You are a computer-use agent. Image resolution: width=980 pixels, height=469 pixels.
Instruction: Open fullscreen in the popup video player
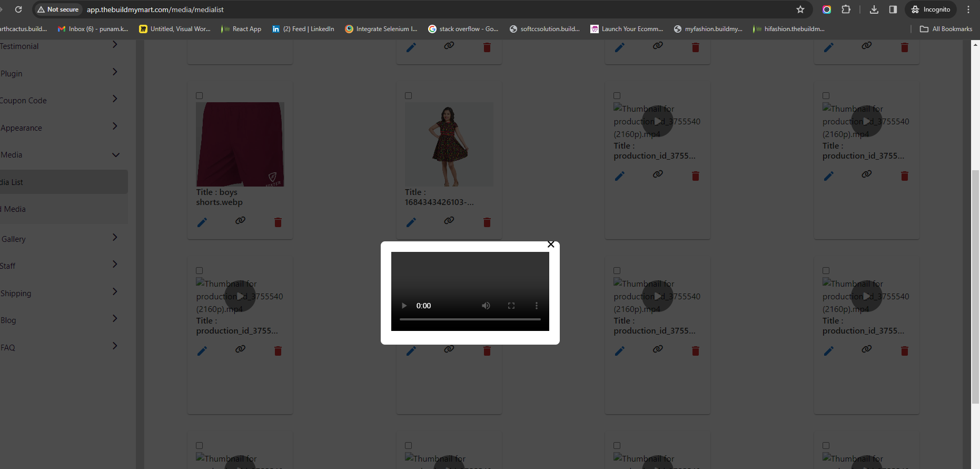[x=511, y=306]
